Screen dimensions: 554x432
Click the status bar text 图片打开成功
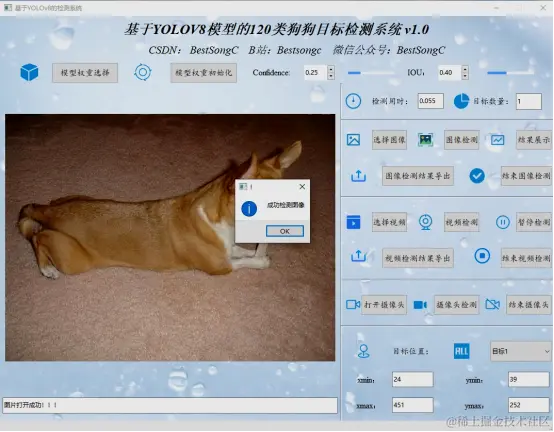point(30,405)
